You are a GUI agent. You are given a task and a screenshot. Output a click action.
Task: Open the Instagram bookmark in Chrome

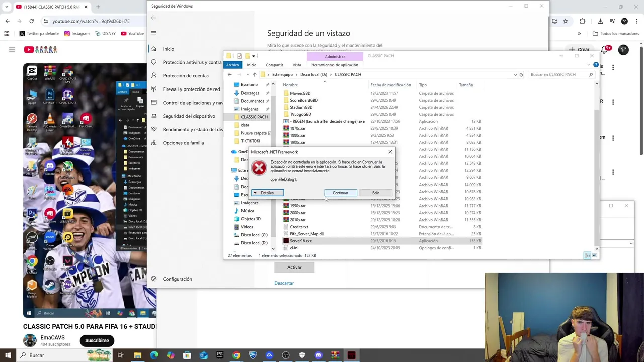click(77, 34)
